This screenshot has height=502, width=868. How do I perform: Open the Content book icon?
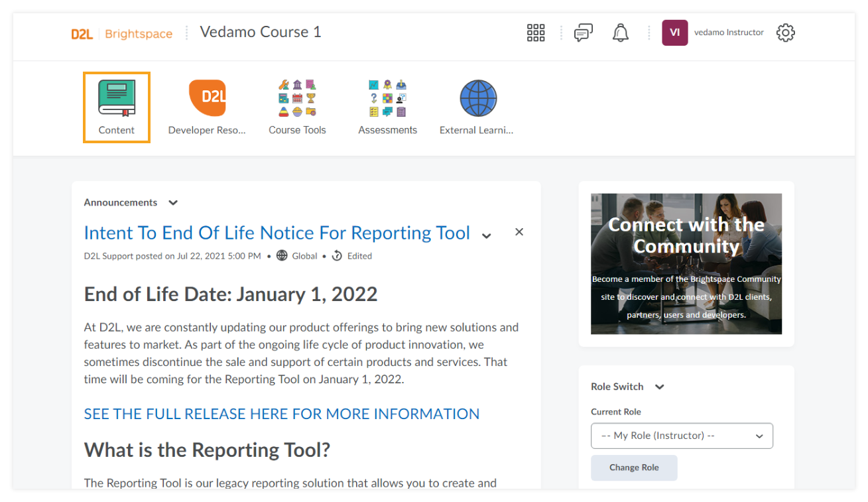pos(117,98)
